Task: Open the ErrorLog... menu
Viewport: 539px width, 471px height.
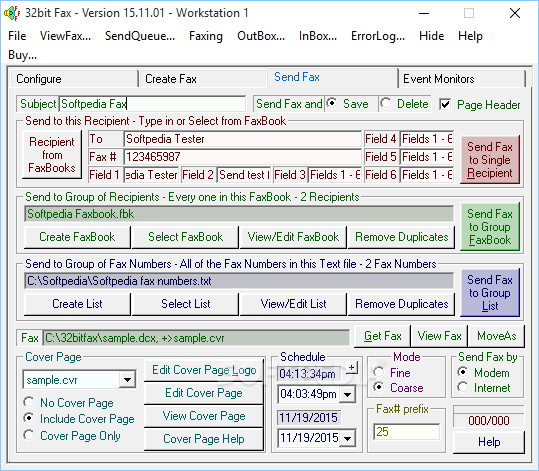Action: click(x=378, y=36)
